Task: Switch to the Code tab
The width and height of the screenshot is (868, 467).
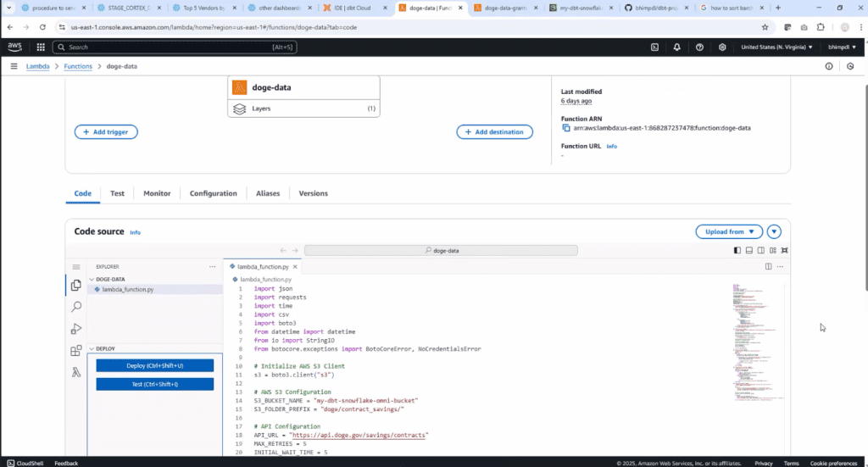Action: 82,193
